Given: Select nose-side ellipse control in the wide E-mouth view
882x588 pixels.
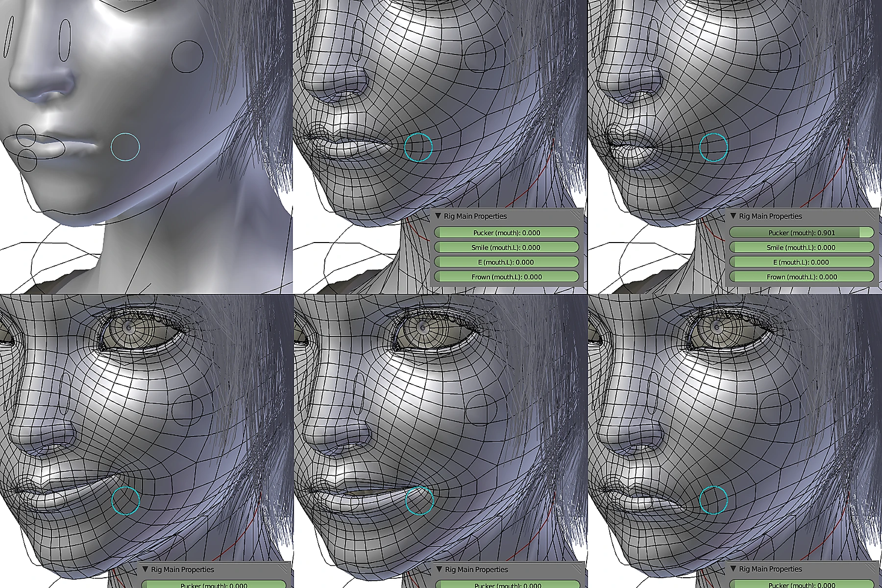Looking at the screenshot, I should pyautogui.click(x=359, y=393).
